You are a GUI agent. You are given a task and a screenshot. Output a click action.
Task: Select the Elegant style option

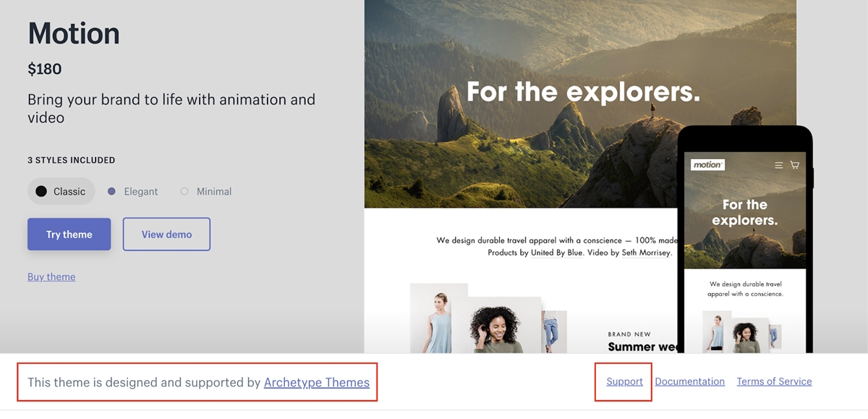[133, 192]
